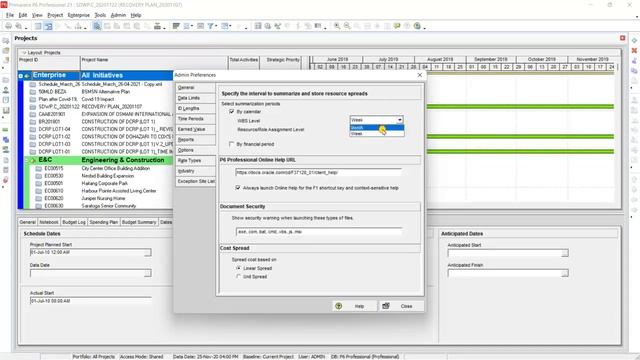
Task: Close the Admin Preferences dialog with the X
Action: pyautogui.click(x=420, y=75)
